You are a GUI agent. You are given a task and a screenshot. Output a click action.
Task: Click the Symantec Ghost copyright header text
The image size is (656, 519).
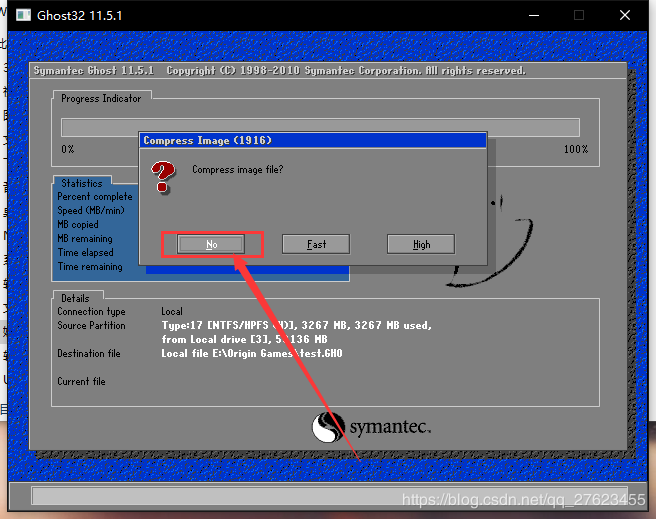coord(279,70)
